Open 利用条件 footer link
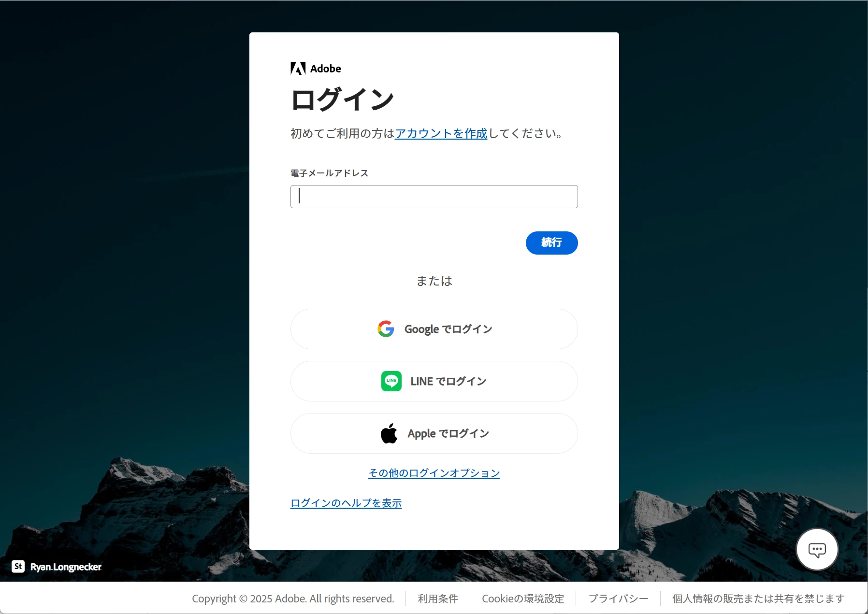The width and height of the screenshot is (868, 614). tap(438, 599)
